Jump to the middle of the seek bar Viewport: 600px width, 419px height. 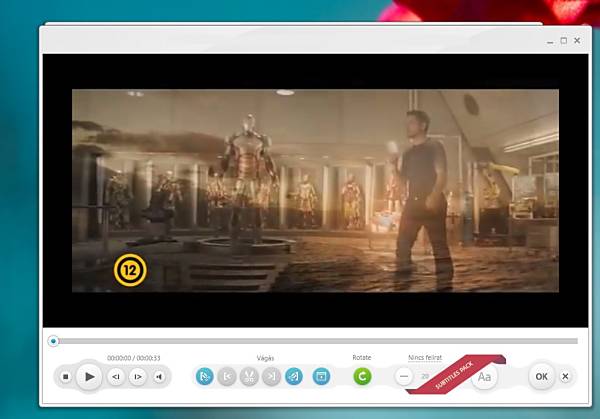[x=313, y=341]
